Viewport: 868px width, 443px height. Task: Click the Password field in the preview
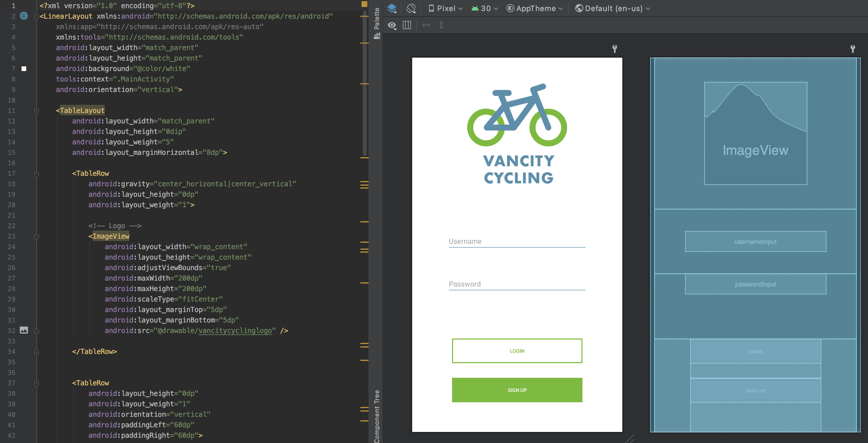click(x=517, y=284)
